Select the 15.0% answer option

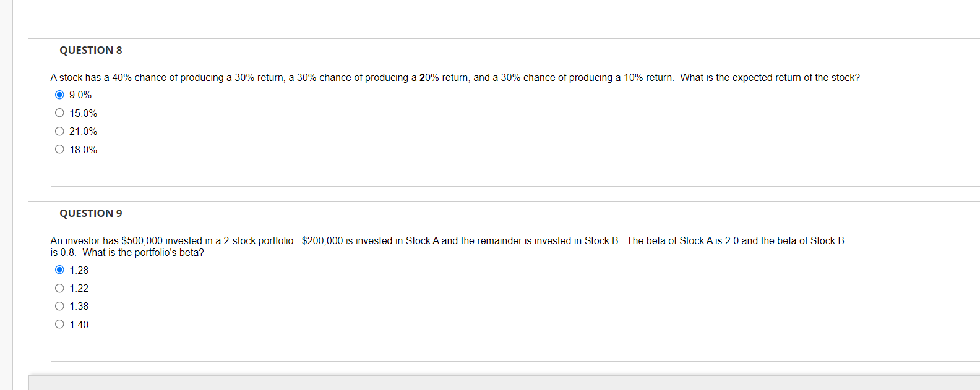point(59,112)
